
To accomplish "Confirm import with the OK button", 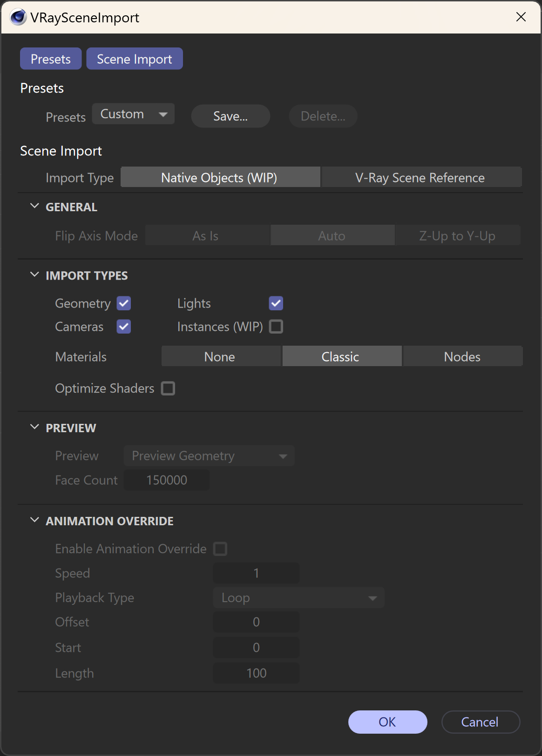I will coord(387,722).
